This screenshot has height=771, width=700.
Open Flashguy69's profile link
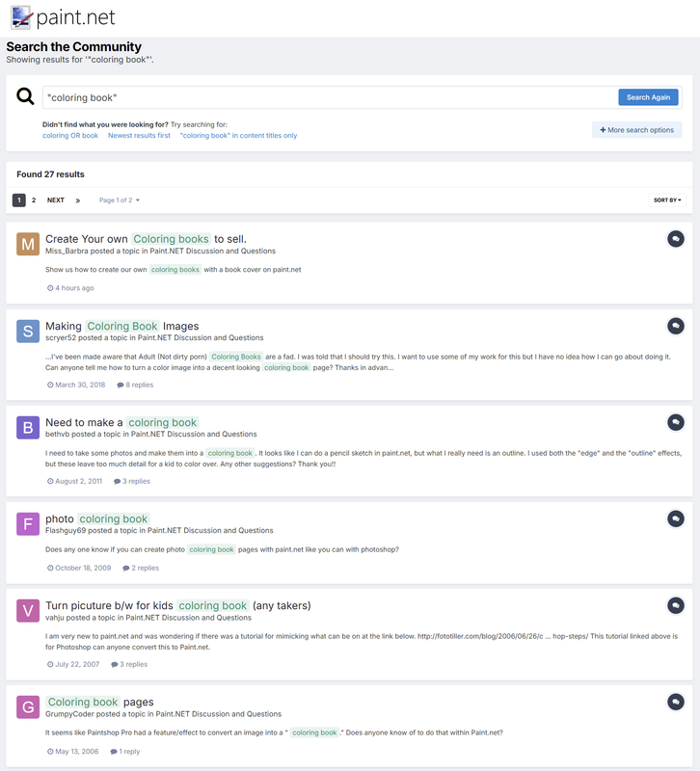point(66,531)
